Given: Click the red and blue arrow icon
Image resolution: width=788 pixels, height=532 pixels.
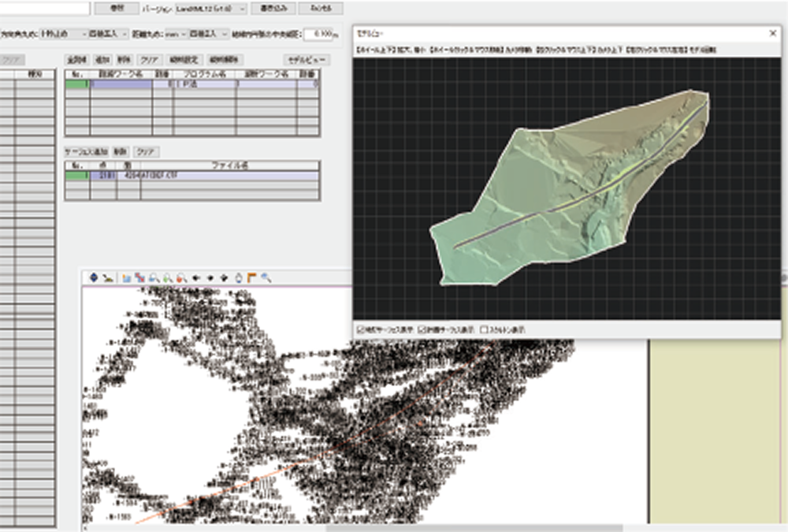Looking at the screenshot, I should coord(139,277).
